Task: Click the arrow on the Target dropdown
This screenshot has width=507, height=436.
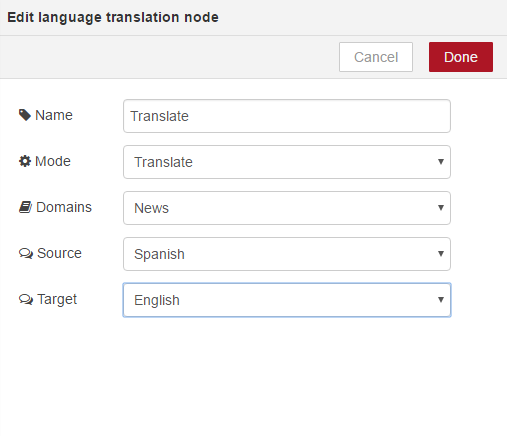Action: point(441,300)
